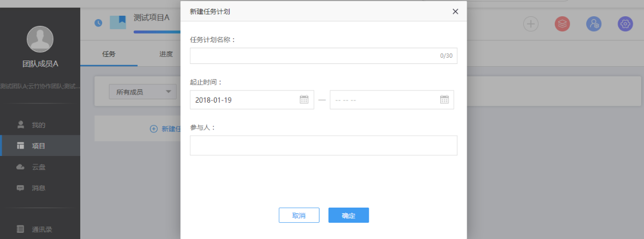
Task: Confirm with the 确定 button
Action: coord(348,215)
